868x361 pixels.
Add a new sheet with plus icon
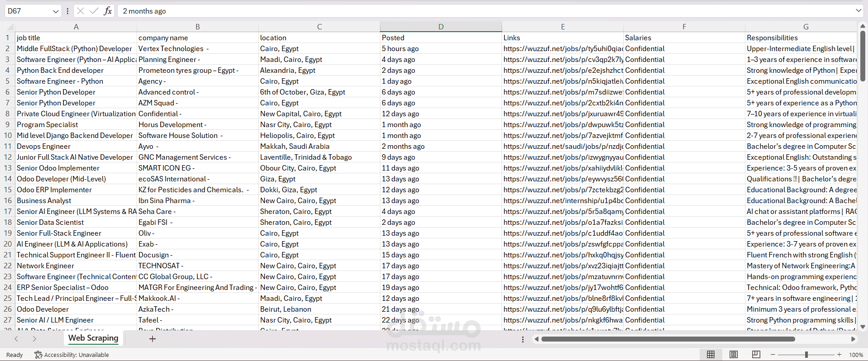coord(152,338)
